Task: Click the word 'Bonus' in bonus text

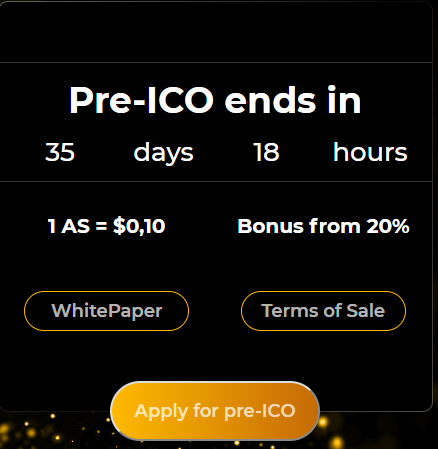Action: click(270, 226)
